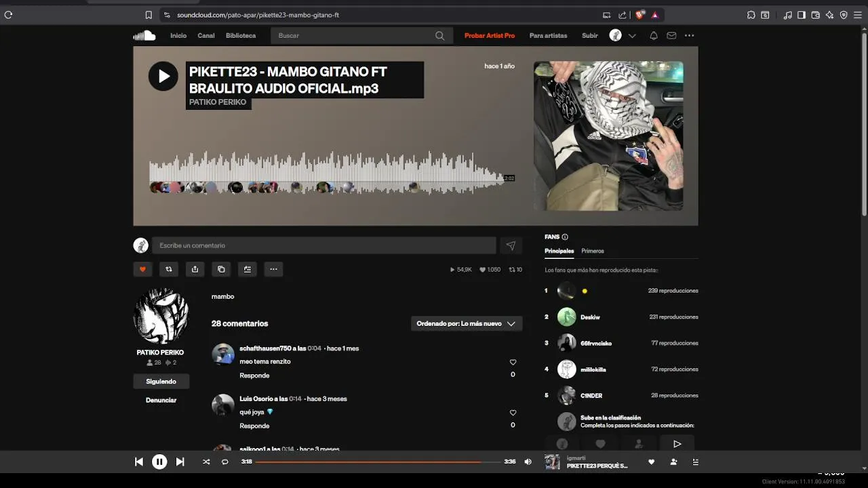Image resolution: width=868 pixels, height=488 pixels.
Task: Click the Brave shields icon
Action: 640,15
